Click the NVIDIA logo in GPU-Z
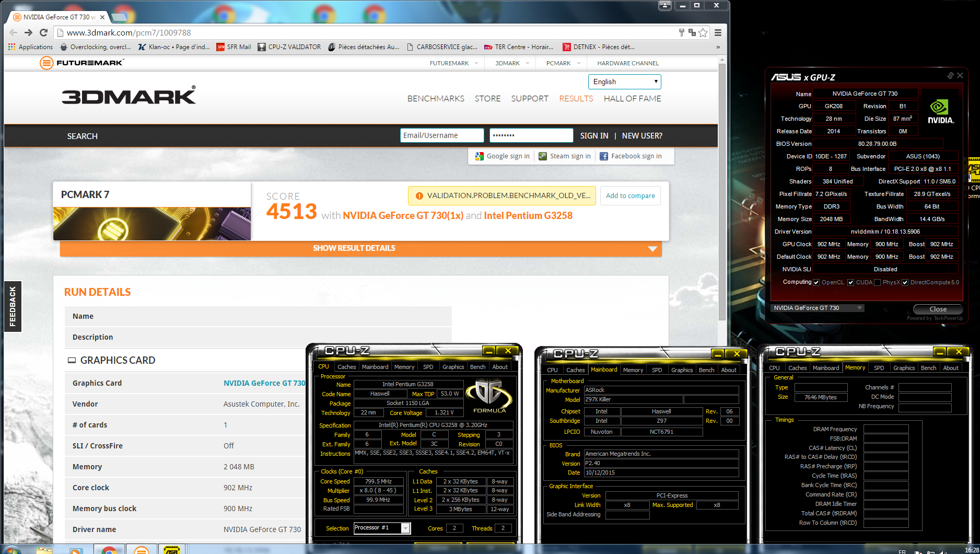 coord(940,112)
